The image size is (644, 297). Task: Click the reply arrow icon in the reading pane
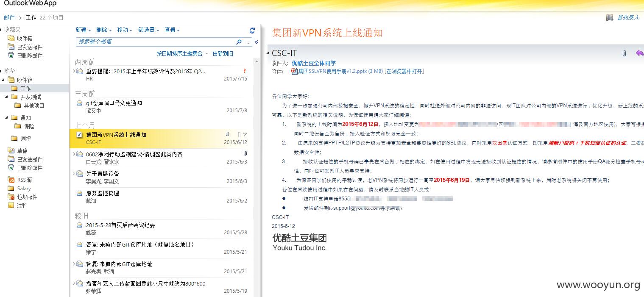point(639,53)
